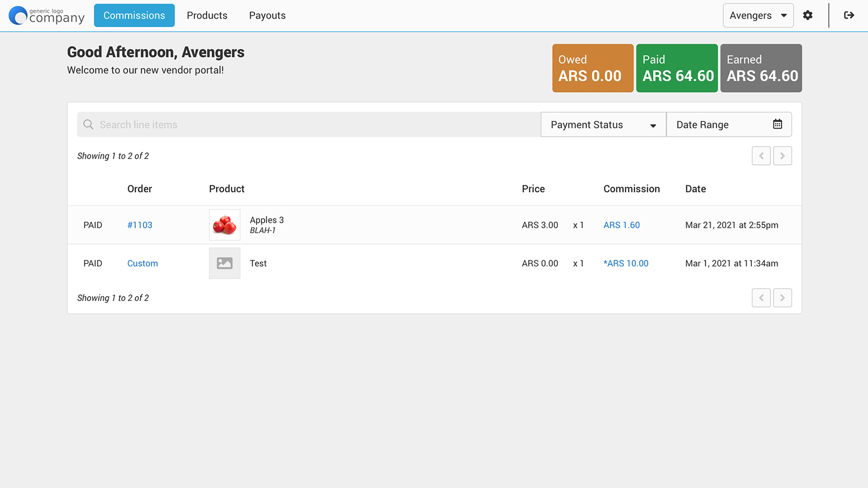Click bottom previous page arrow
Image resolution: width=868 pixels, height=488 pixels.
click(761, 298)
